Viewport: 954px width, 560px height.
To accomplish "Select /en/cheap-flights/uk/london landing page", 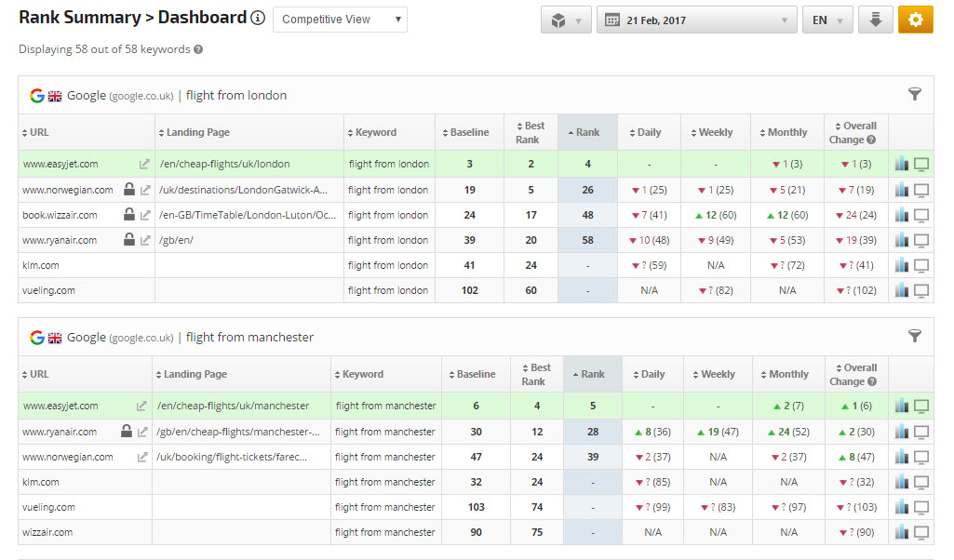I will pos(224,164).
